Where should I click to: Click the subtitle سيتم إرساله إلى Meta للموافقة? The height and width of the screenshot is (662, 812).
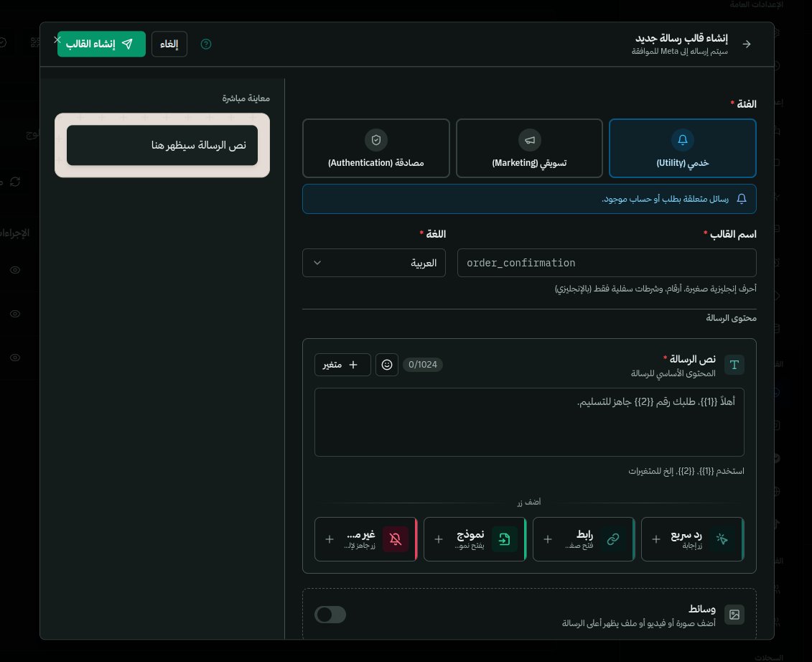pyautogui.click(x=679, y=51)
